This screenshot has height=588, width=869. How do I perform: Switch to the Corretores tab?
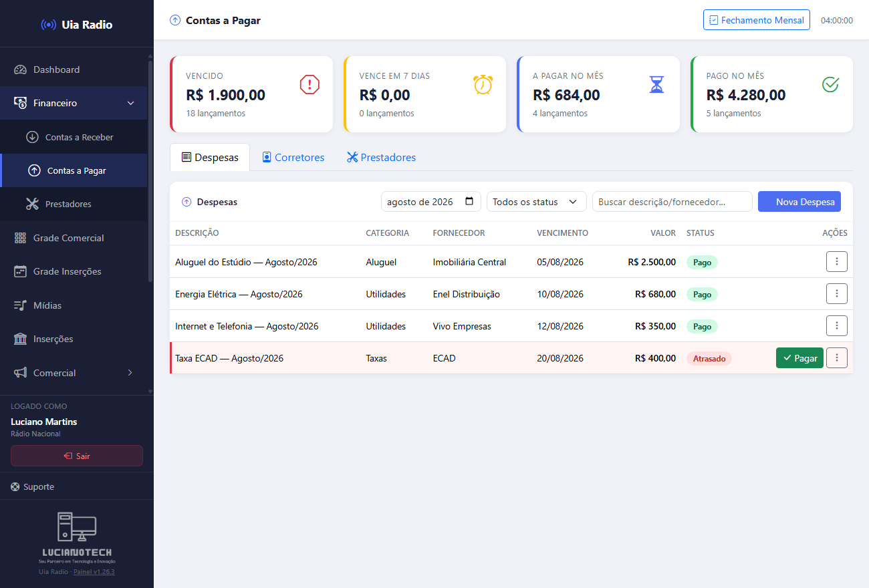(x=293, y=158)
